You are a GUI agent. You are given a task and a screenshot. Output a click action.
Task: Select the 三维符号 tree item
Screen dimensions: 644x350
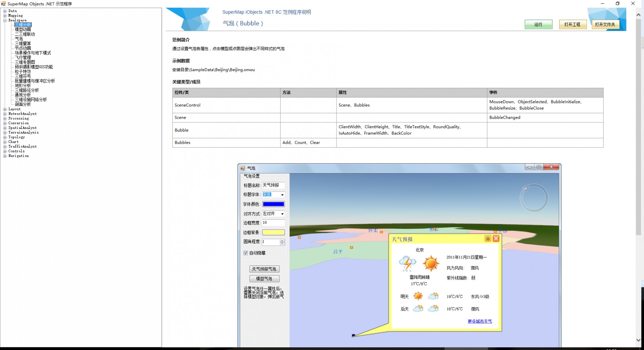[x=23, y=76]
